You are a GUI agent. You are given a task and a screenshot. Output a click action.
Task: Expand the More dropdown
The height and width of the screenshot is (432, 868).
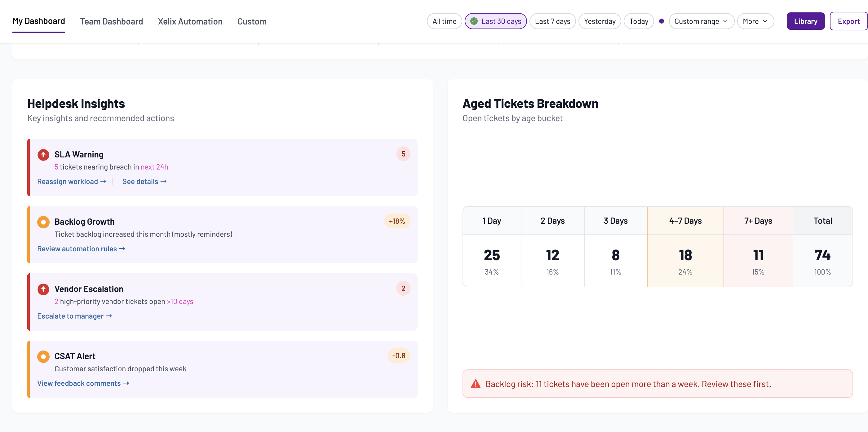click(755, 21)
